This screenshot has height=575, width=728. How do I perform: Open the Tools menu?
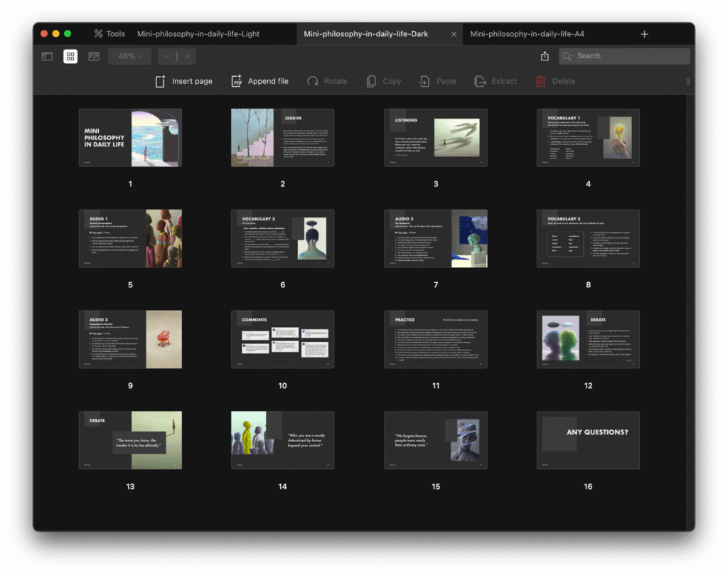point(109,33)
